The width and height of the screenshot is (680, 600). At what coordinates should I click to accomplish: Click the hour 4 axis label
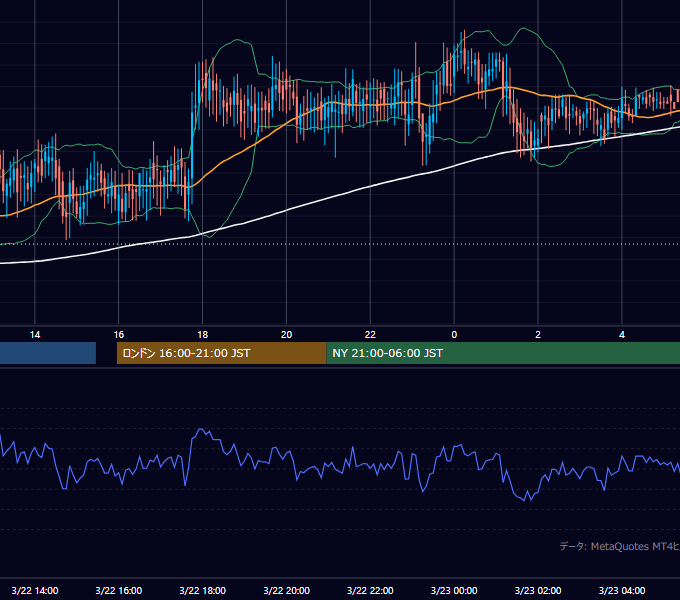coord(622,334)
